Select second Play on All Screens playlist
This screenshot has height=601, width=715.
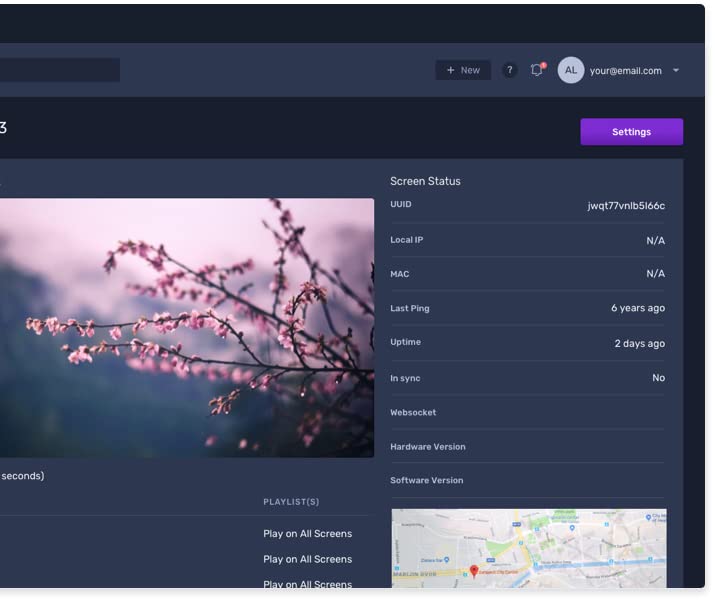(x=307, y=559)
